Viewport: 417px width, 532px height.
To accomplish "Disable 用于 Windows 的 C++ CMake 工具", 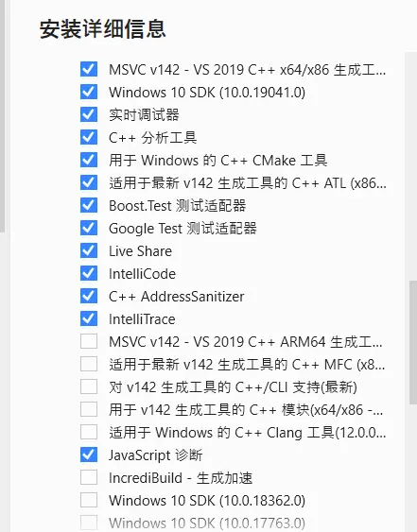I will 89,160.
